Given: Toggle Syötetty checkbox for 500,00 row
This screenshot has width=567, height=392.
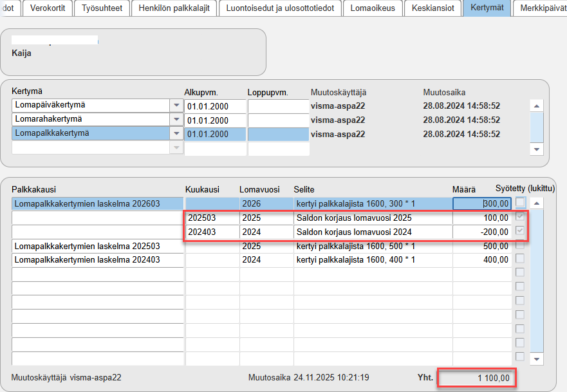Looking at the screenshot, I should pyautogui.click(x=520, y=245).
